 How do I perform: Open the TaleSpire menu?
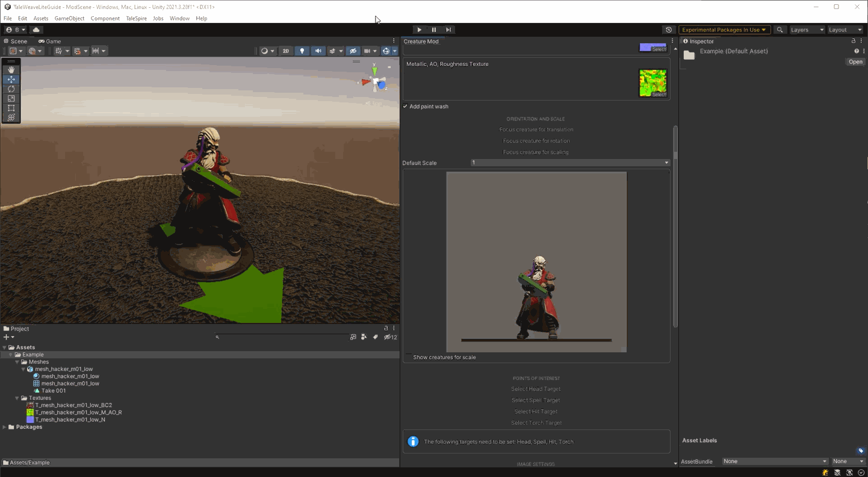coord(136,19)
